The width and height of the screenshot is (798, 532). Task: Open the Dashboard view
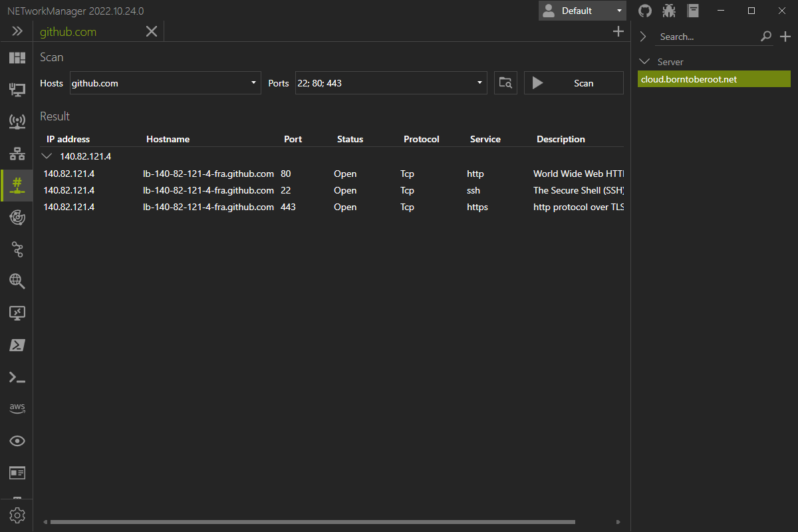pos(17,58)
